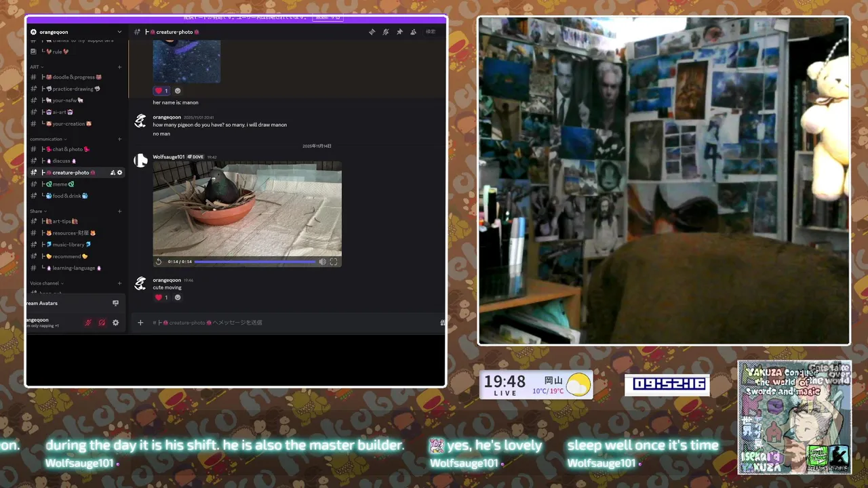Viewport: 868px width, 488px height.
Task: Open the your-creation channel
Action: tap(76, 124)
